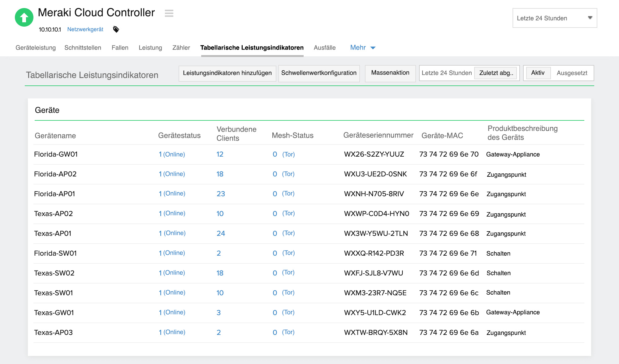Screen dimensions: 619x364
Task: Open connected clients count 23 for Florida-AP01
Action: click(221, 194)
